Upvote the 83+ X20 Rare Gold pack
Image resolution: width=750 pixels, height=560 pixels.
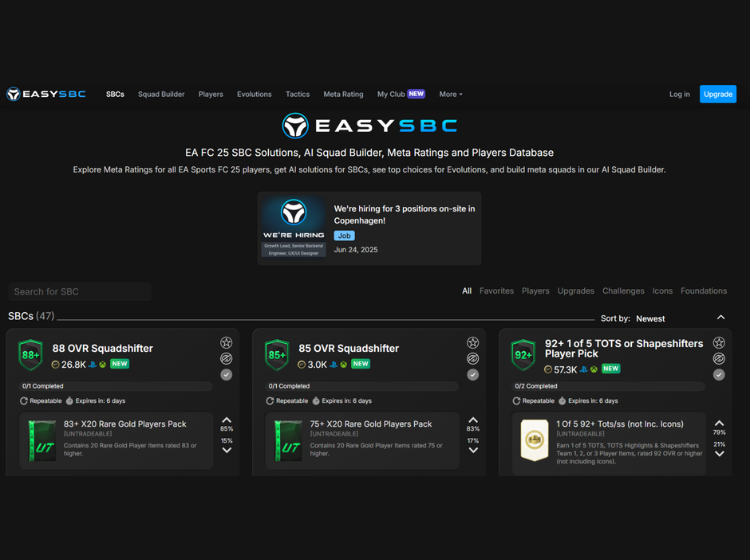tap(227, 420)
